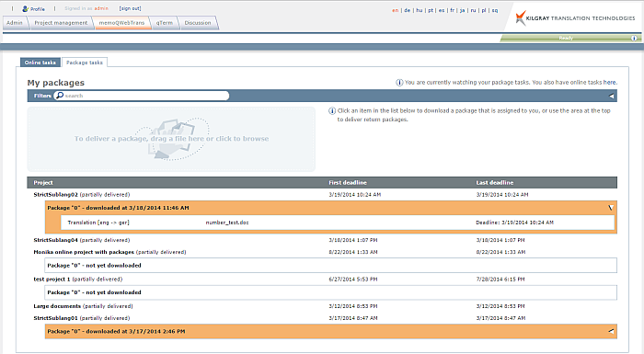
Task: Switch language to hu
Action: [419, 10]
